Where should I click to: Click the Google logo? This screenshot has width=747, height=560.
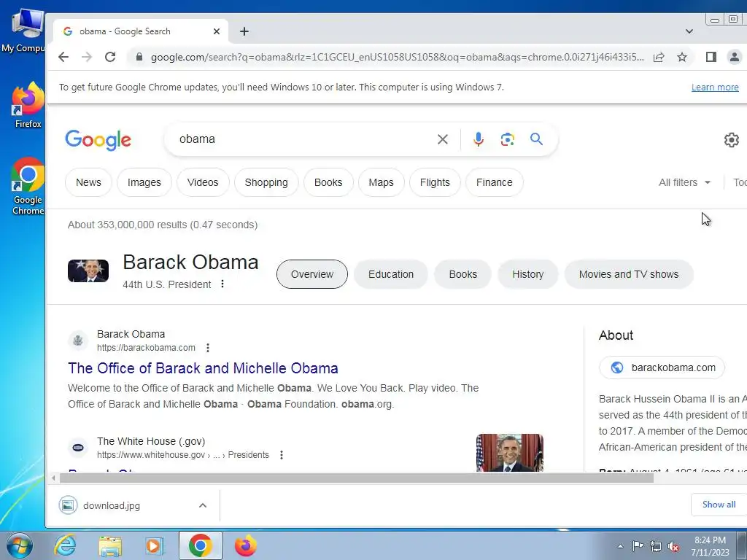click(x=98, y=140)
